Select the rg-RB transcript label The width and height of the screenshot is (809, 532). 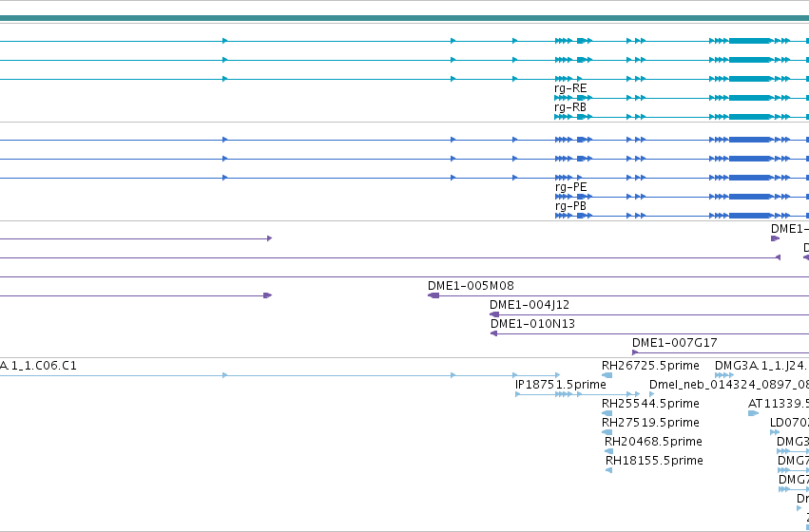pos(570,107)
